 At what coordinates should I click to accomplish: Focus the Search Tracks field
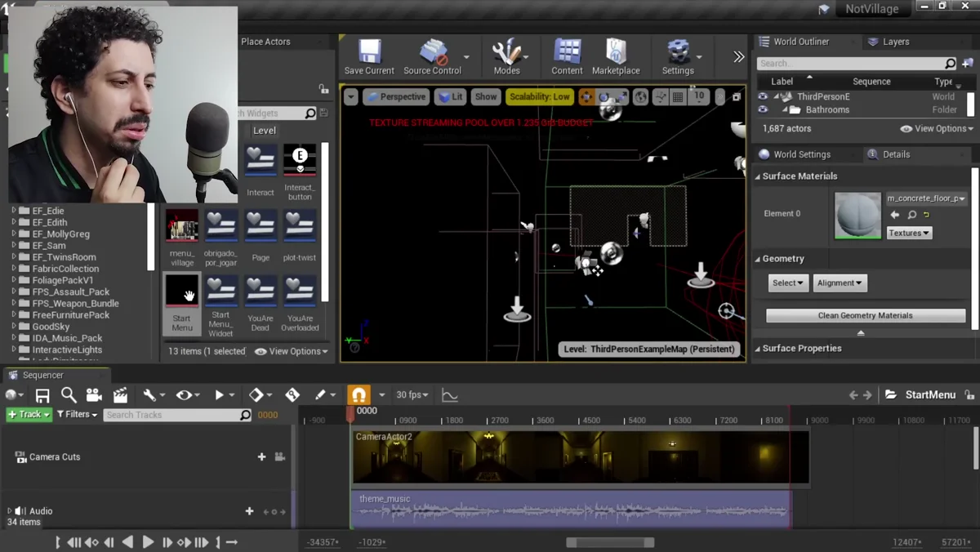pyautogui.click(x=177, y=415)
